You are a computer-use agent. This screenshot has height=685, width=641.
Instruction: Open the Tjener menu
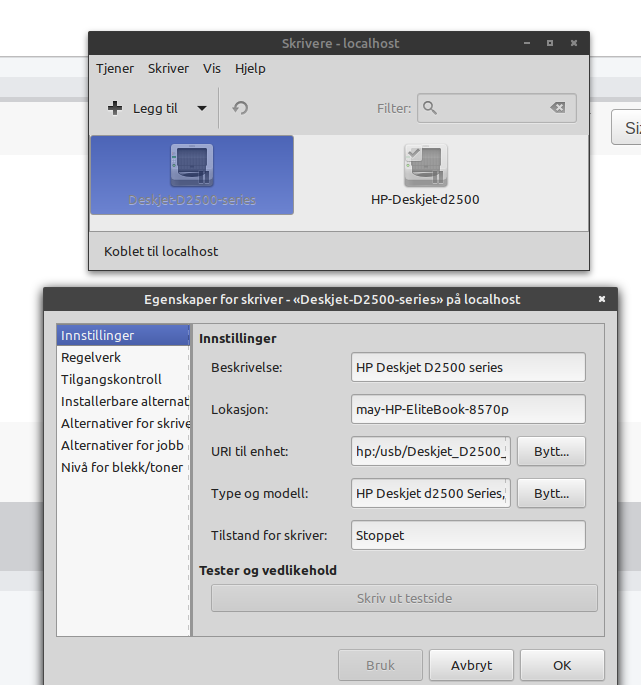coord(115,69)
